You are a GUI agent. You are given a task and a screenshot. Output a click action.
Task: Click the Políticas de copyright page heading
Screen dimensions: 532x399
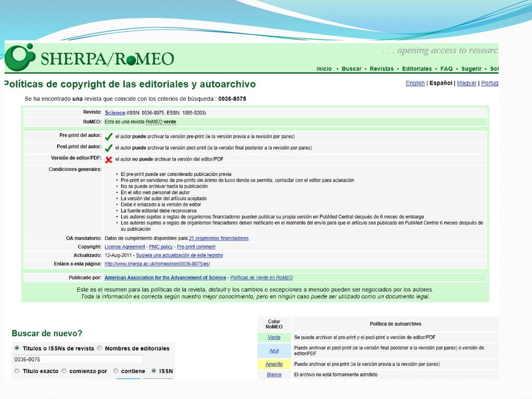tap(130, 84)
